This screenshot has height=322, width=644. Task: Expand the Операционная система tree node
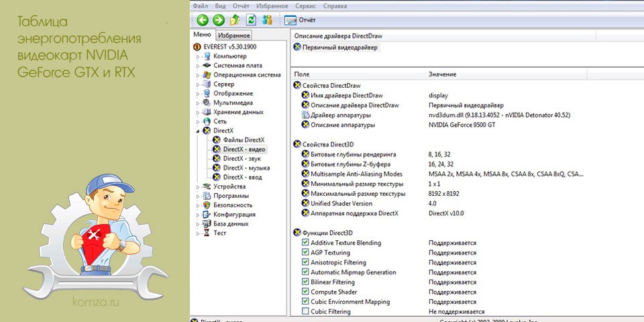[197, 75]
